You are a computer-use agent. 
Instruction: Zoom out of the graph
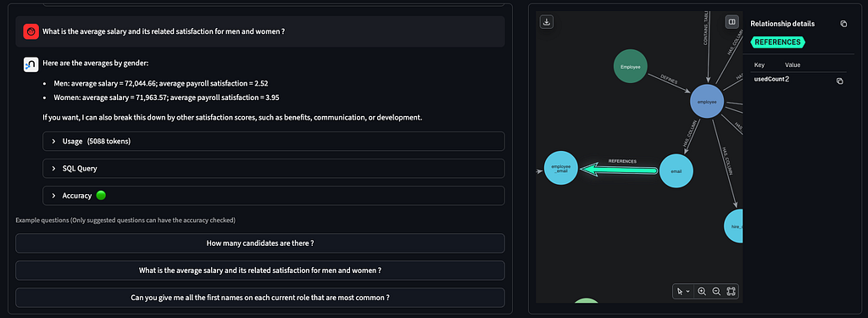click(716, 292)
